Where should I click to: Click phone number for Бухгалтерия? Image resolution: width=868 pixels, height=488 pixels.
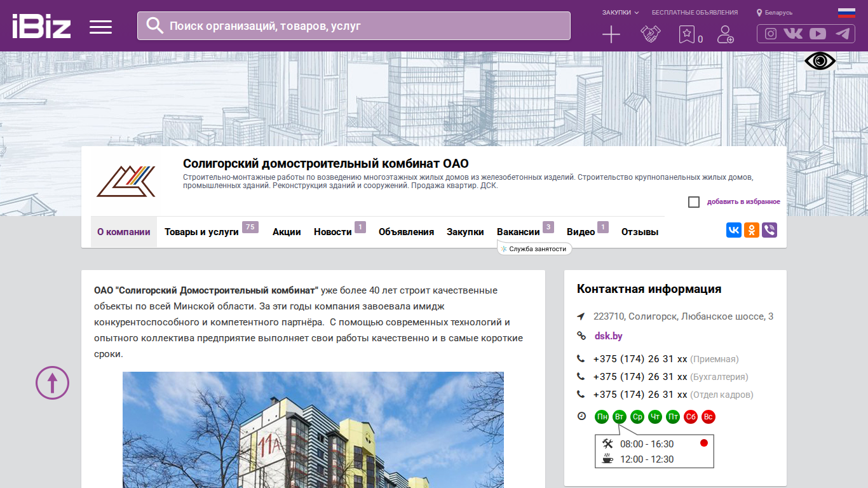641,377
